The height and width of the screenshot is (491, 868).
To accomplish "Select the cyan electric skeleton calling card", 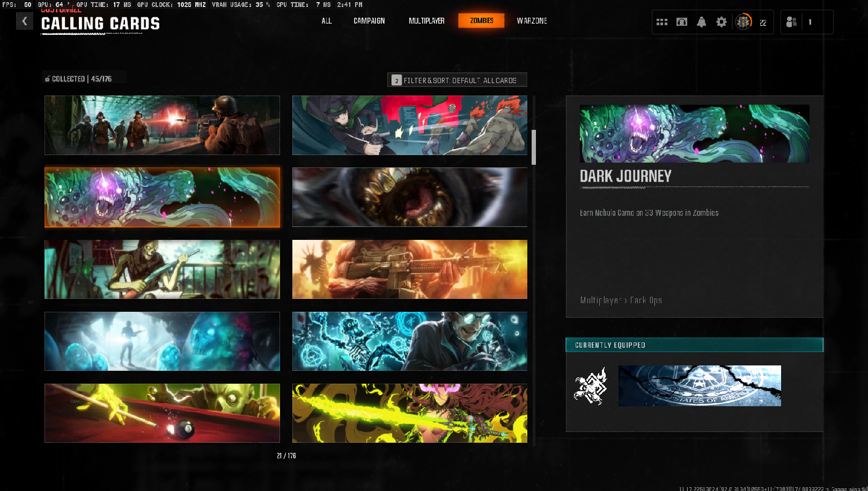I will pyautogui.click(x=410, y=341).
